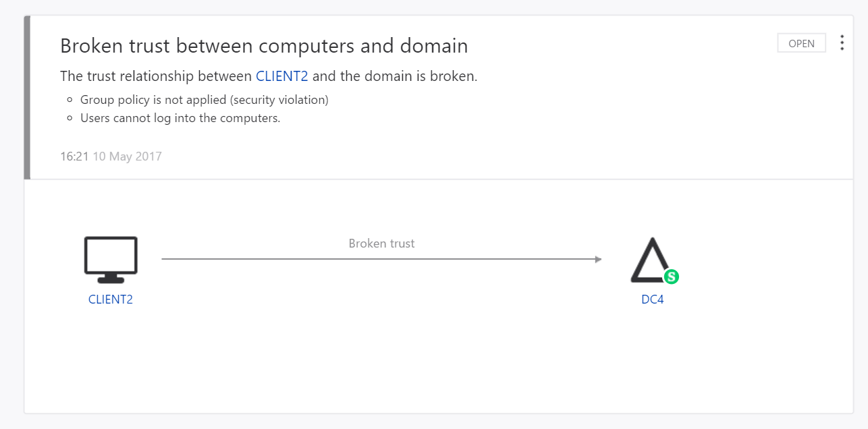868x429 pixels.
Task: Open the DC4 label link under the triangle
Action: 653,299
